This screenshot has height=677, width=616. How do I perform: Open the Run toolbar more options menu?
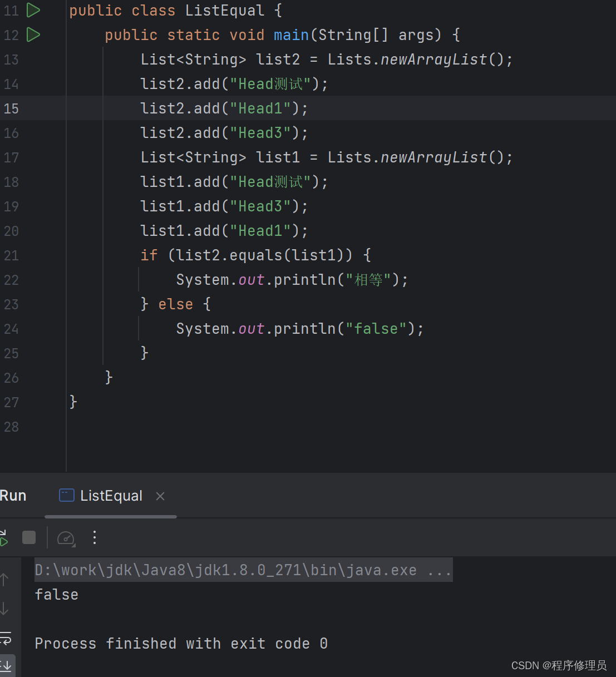[95, 537]
